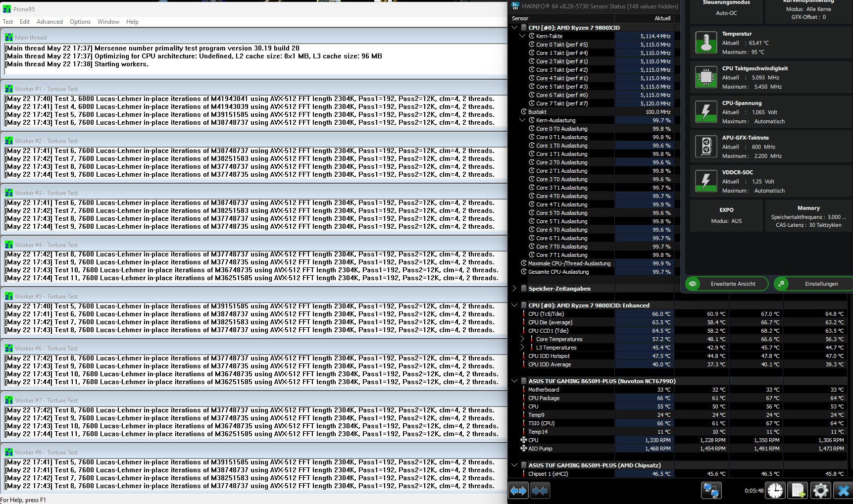Expand the Speicher-Zeitangaben group

coord(514,288)
